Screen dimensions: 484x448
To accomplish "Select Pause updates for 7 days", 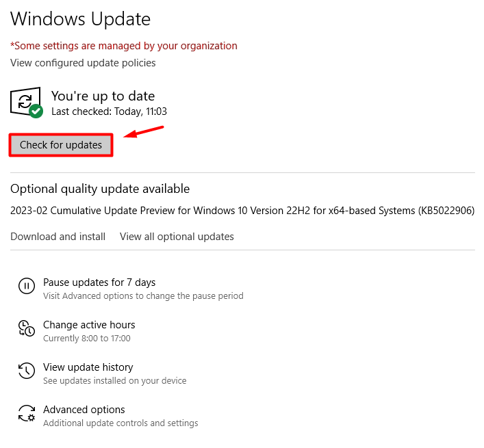I will pos(99,282).
